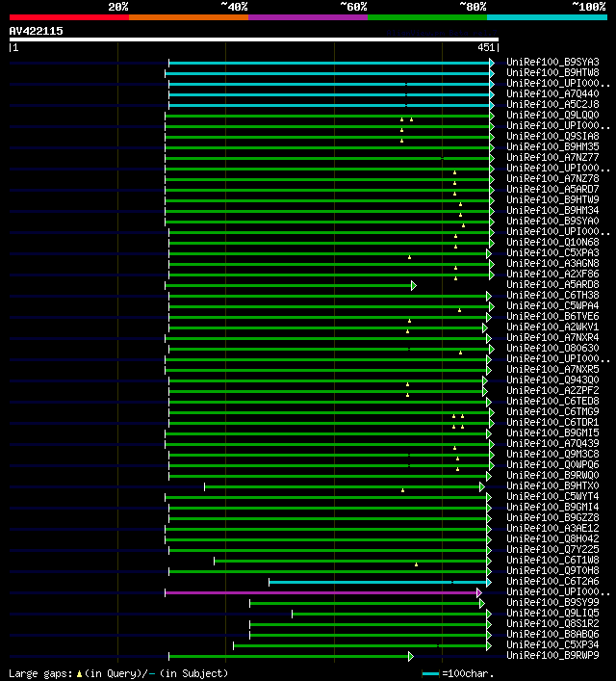Select hit label UniRef100_Q943Q0
The width and height of the screenshot is (616, 681).
coord(552,380)
